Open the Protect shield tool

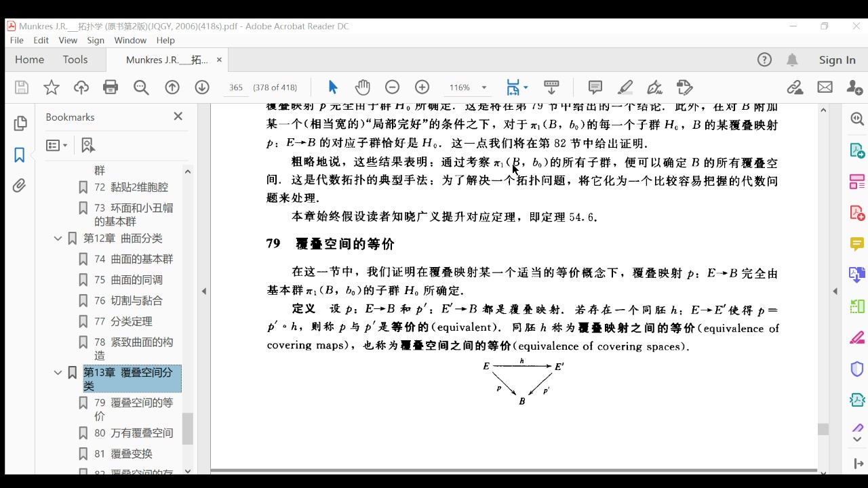[x=857, y=369]
